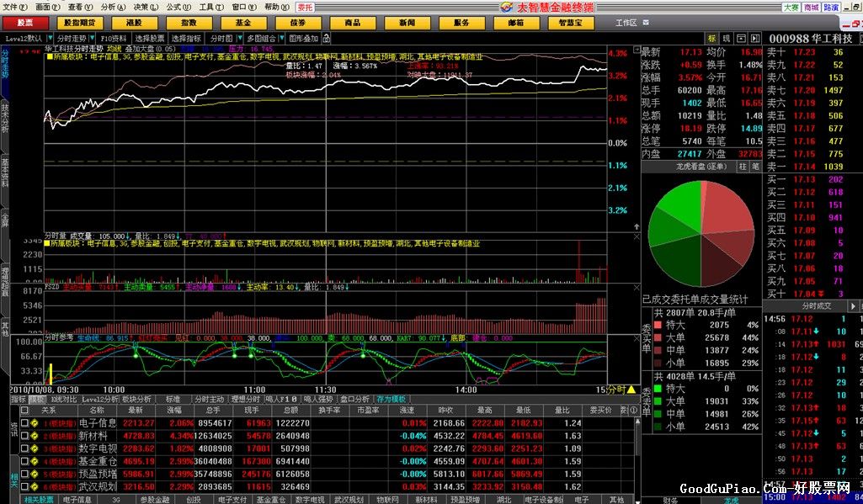Click the yellow coin icon in 基金重仓 row
The image size is (863, 504).
[x=35, y=461]
